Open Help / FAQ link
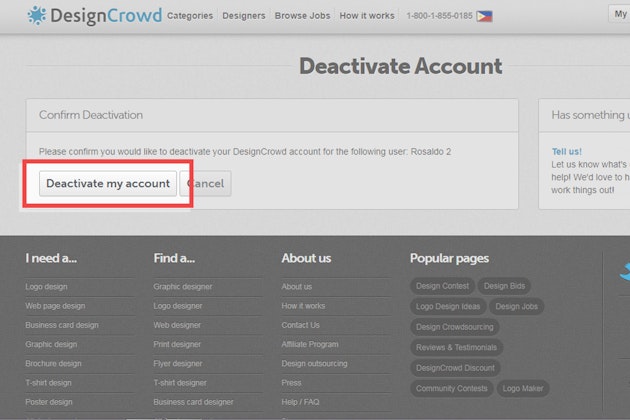The image size is (630, 420). [301, 402]
